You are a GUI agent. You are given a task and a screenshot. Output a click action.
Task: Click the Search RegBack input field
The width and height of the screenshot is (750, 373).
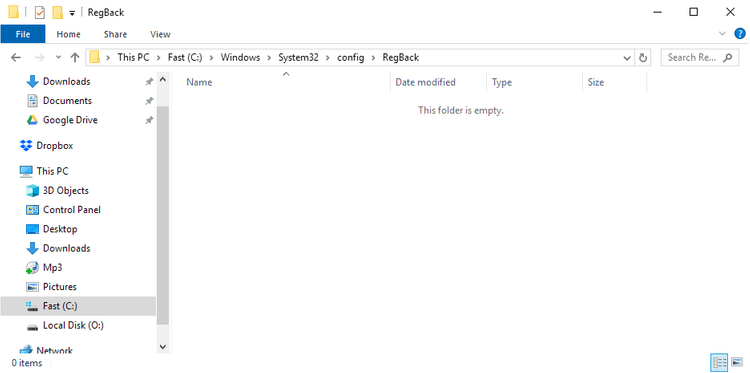click(x=699, y=57)
